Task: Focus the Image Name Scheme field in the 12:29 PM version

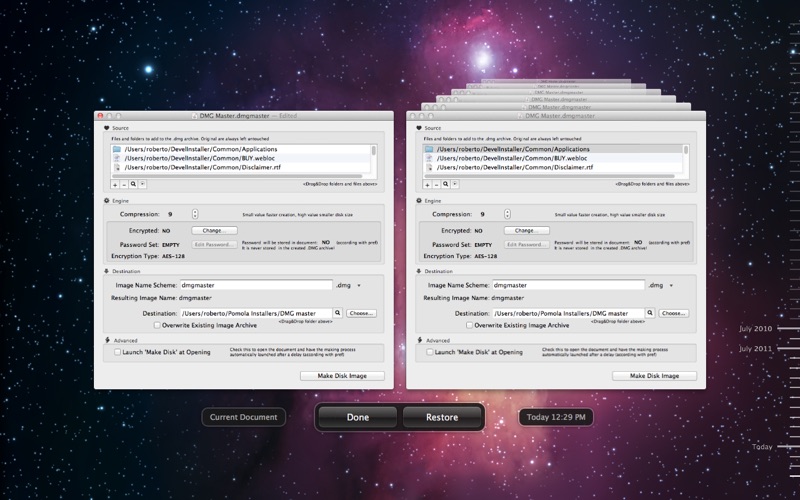Action: 568,285
